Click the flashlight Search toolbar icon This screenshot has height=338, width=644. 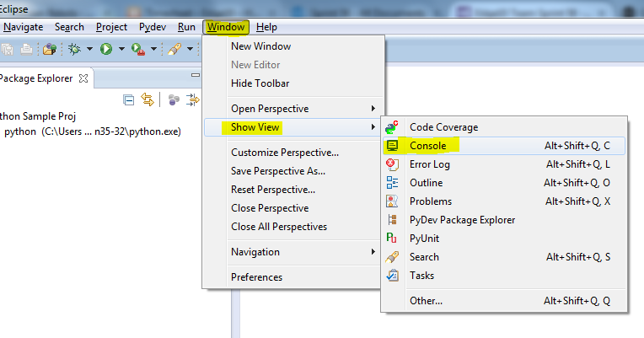click(x=174, y=49)
